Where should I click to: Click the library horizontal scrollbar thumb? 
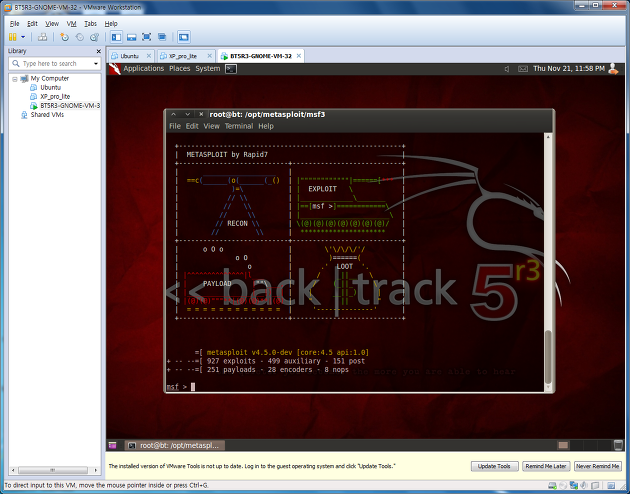point(53,470)
